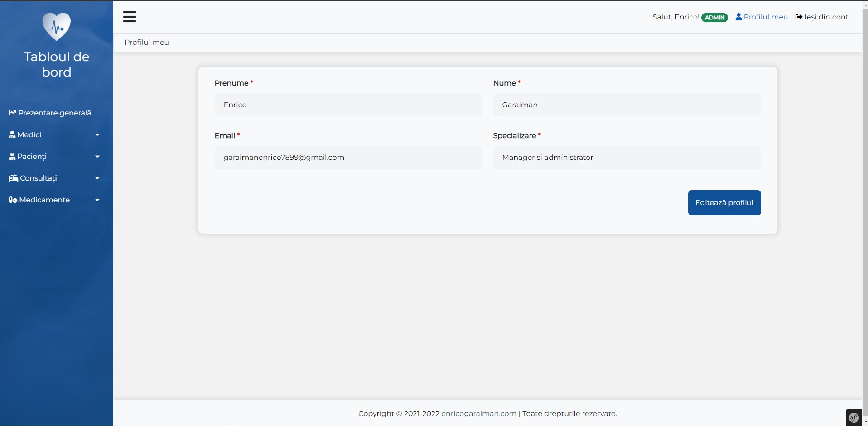Expand the Medici submenu chevron
The height and width of the screenshot is (426, 868).
[x=97, y=134]
